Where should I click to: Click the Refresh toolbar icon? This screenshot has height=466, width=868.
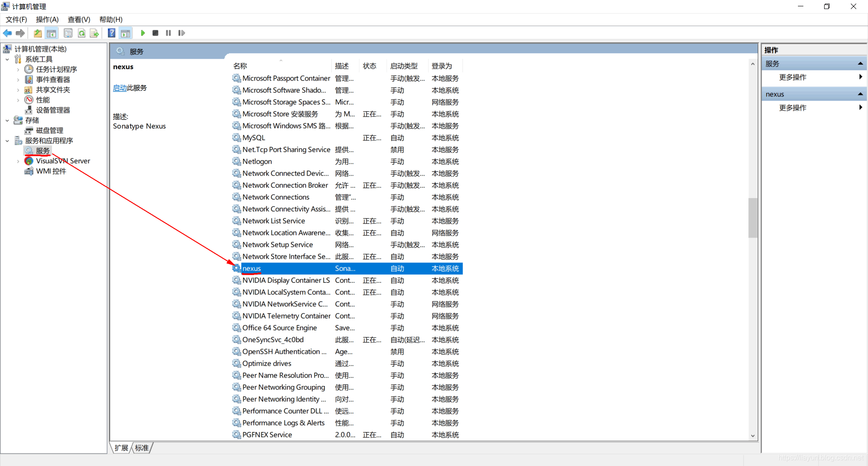81,33
